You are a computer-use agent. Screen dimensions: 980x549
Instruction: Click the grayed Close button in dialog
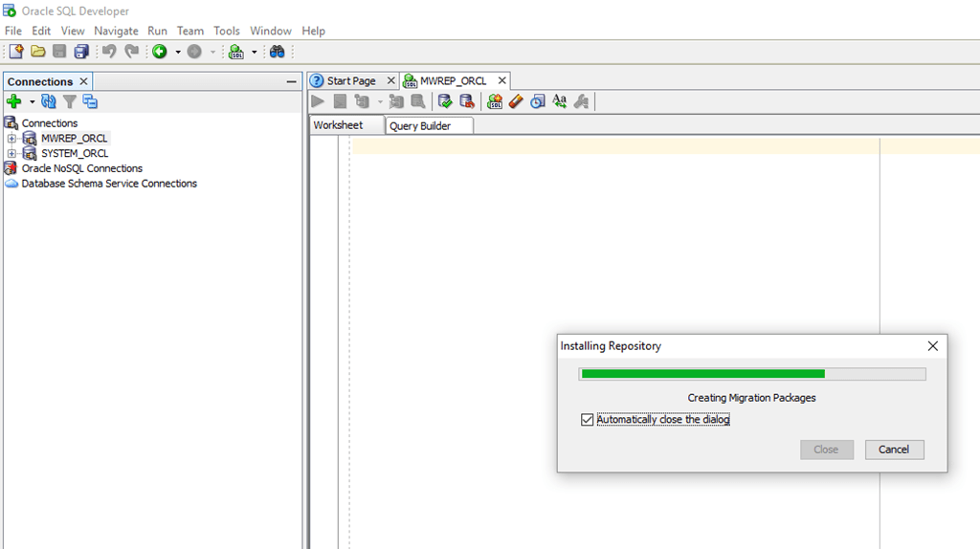pyautogui.click(x=826, y=450)
